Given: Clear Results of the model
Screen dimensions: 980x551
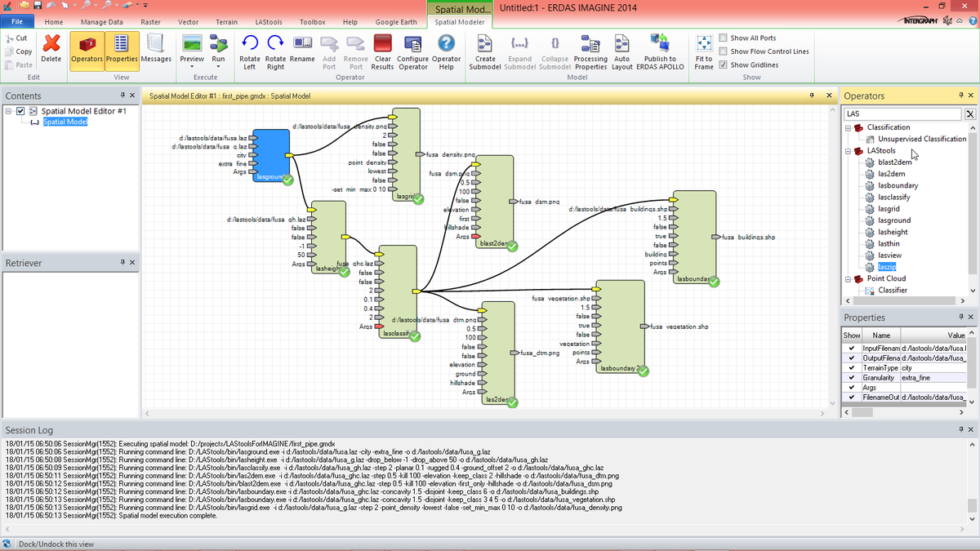Looking at the screenshot, I should 382,51.
